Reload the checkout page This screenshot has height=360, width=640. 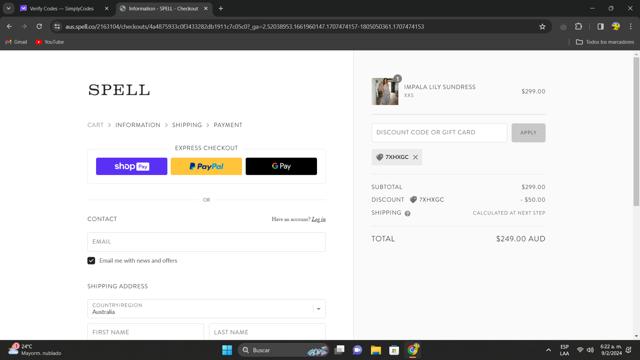[x=39, y=27]
